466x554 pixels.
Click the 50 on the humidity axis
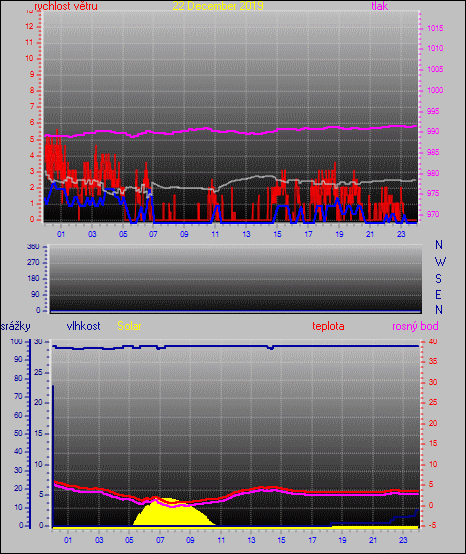tap(18, 434)
